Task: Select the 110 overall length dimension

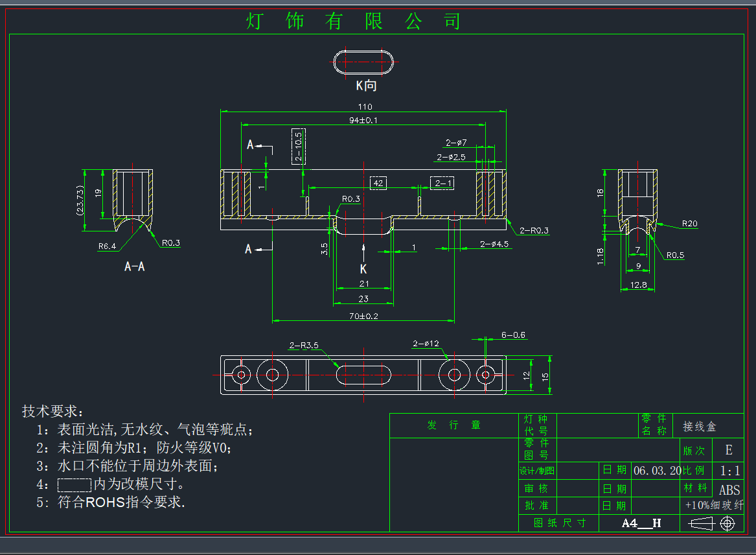Action: (x=365, y=107)
